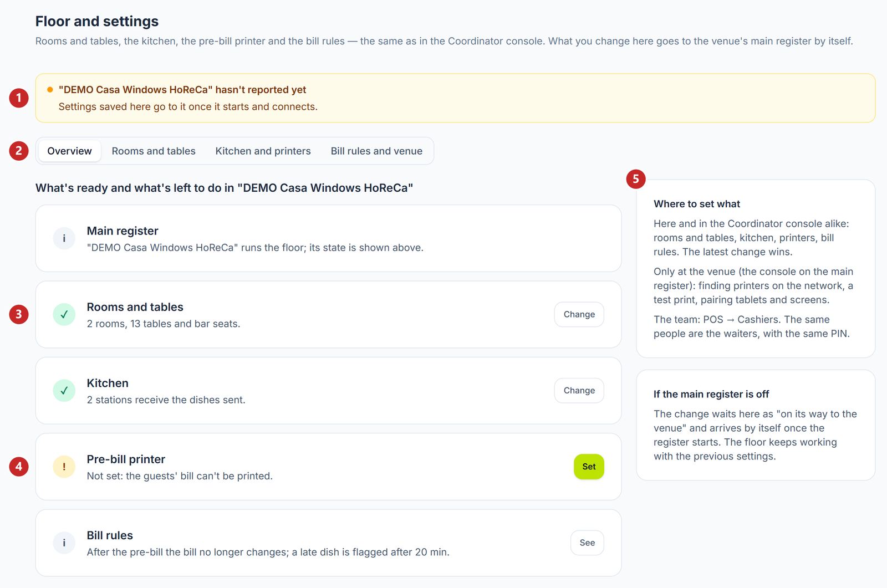Click the warning icon next to Pre-bill printer
Image resolution: width=887 pixels, height=588 pixels.
(64, 467)
